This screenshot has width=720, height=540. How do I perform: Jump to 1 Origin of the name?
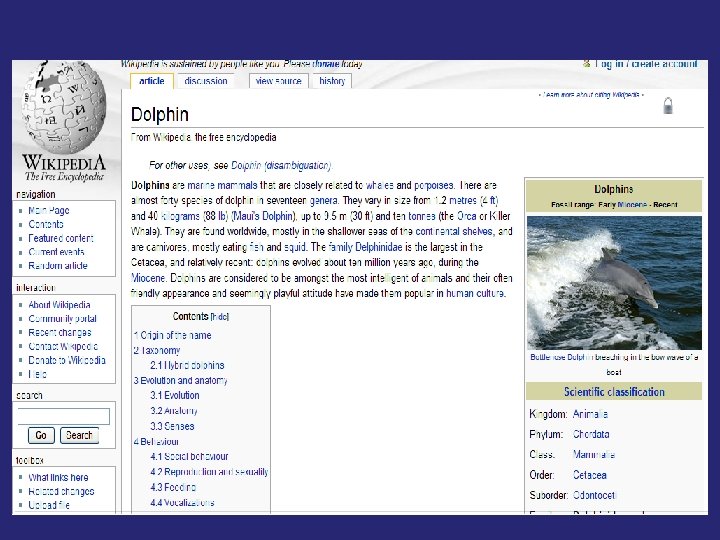click(173, 335)
